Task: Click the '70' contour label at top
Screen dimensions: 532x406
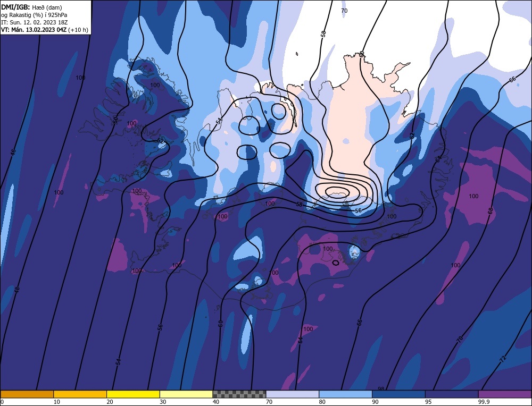Action: pyautogui.click(x=344, y=11)
